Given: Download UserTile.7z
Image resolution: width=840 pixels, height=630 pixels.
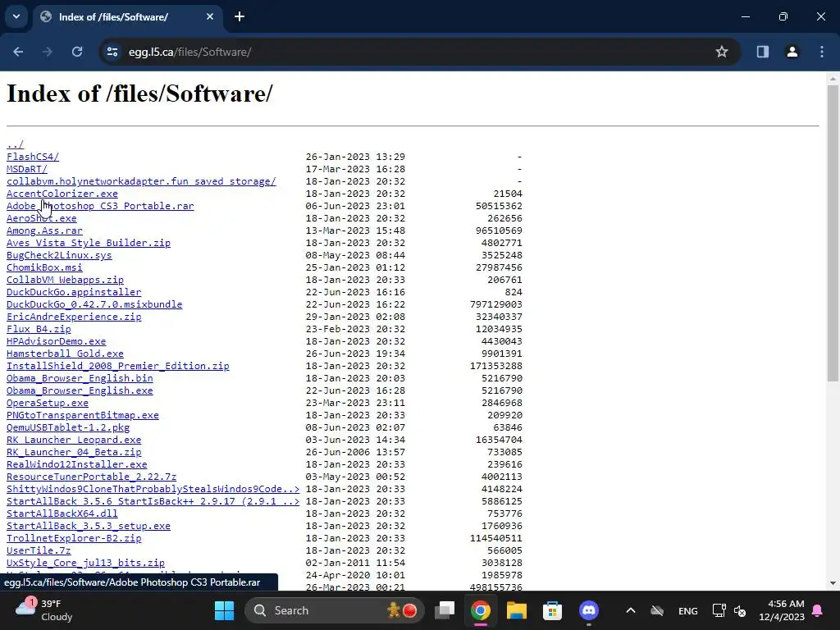Looking at the screenshot, I should [39, 551].
